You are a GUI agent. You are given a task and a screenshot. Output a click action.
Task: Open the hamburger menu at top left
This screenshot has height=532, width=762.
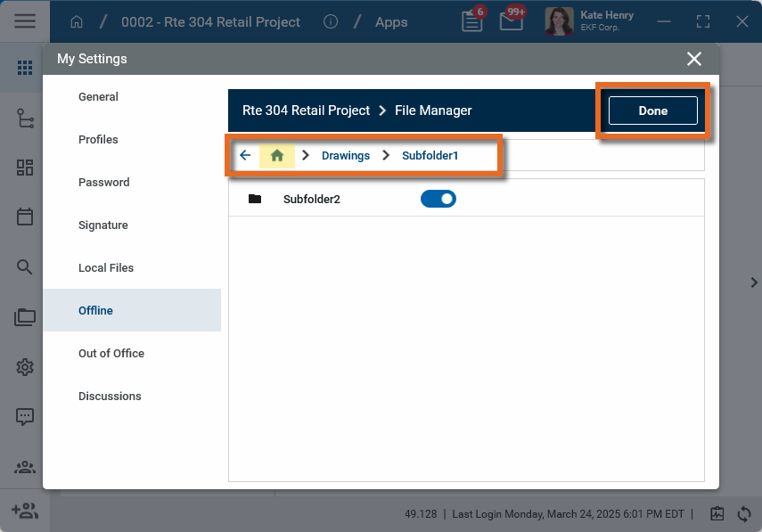click(25, 21)
